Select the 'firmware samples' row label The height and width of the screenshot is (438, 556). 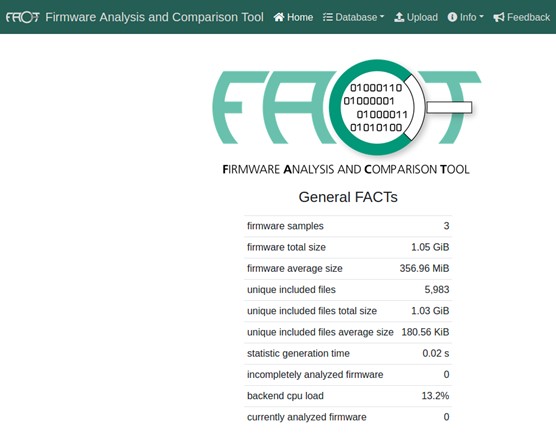point(285,226)
